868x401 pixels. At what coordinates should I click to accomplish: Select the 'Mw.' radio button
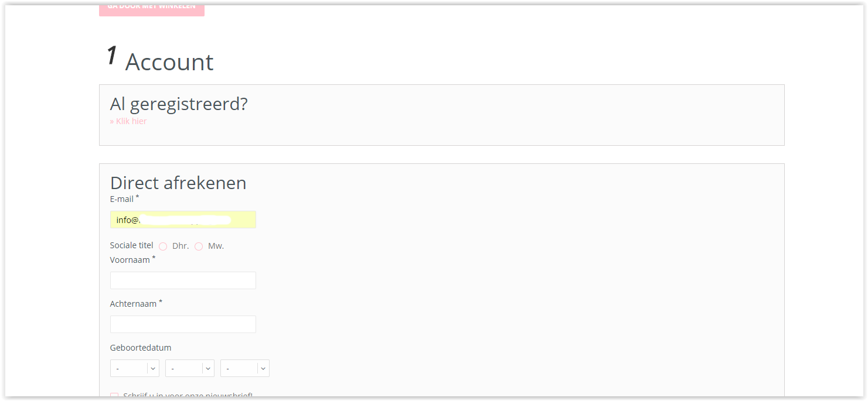click(x=199, y=246)
